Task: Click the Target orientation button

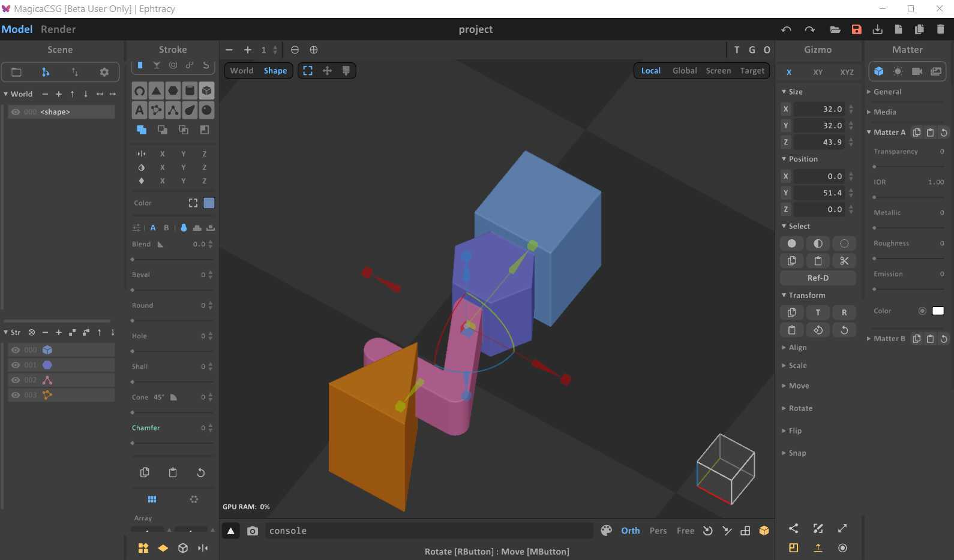Action: 752,71
